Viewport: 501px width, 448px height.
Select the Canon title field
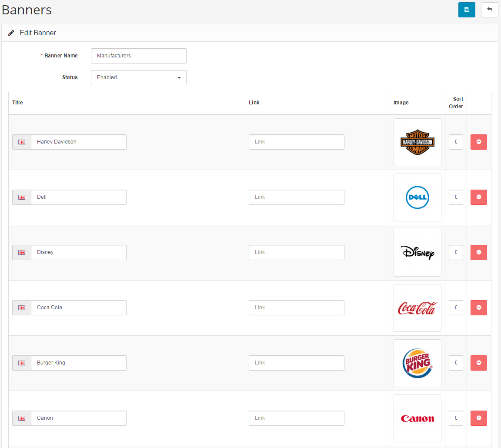click(x=79, y=418)
